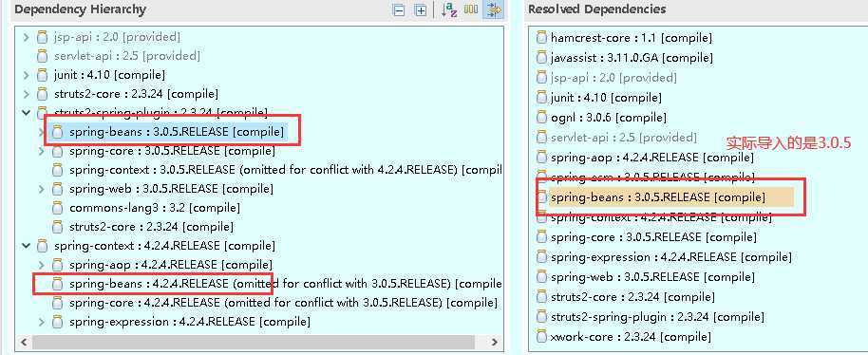
Task: Click jar icon of struts2-spring-plugin in Resolved Dependencies
Action: pos(542,316)
